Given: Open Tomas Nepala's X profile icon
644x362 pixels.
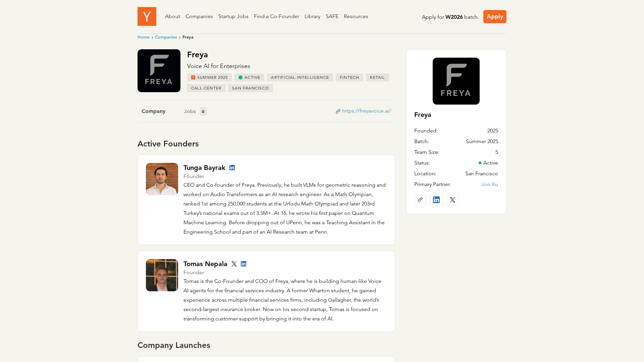Looking at the screenshot, I should (x=234, y=264).
